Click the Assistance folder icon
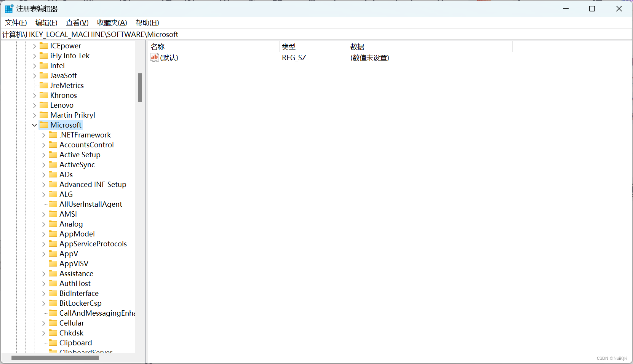This screenshot has height=364, width=633. 53,273
